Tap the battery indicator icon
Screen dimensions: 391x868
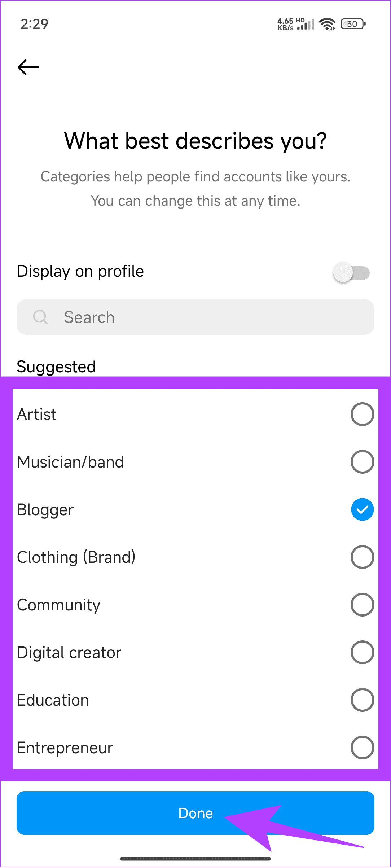click(x=353, y=24)
